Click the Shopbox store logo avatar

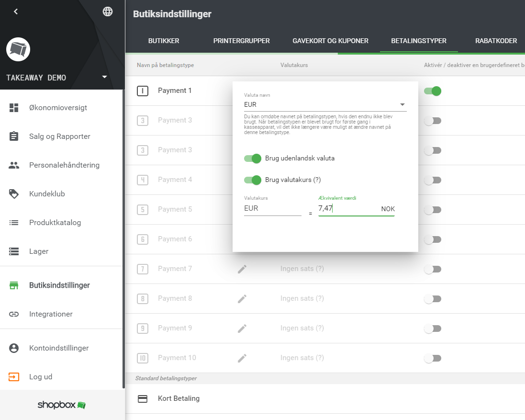[x=18, y=49]
